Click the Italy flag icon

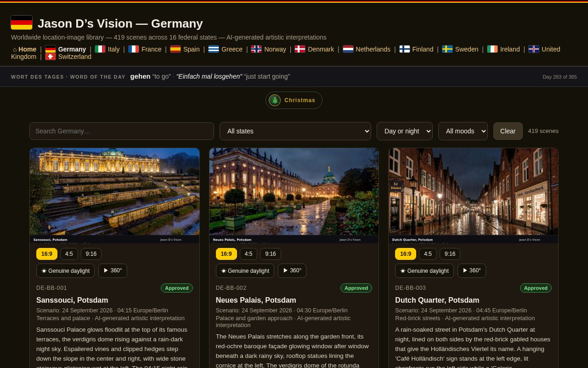click(x=100, y=49)
